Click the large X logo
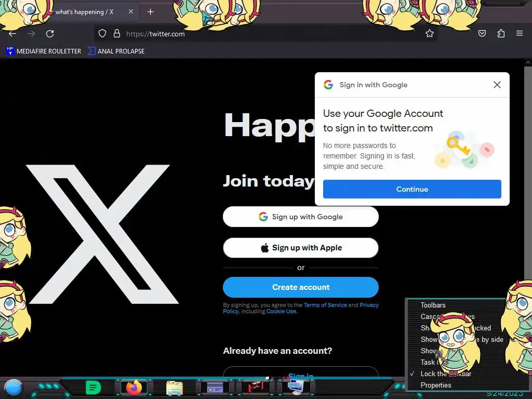Image resolution: width=532 pixels, height=399 pixels. click(x=102, y=234)
